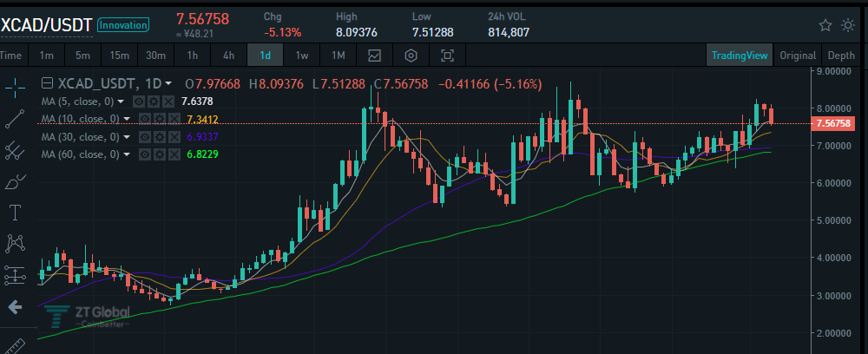This screenshot has height=354, width=868.
Task: Click the MA 5 value 7.6378
Action: (x=197, y=102)
